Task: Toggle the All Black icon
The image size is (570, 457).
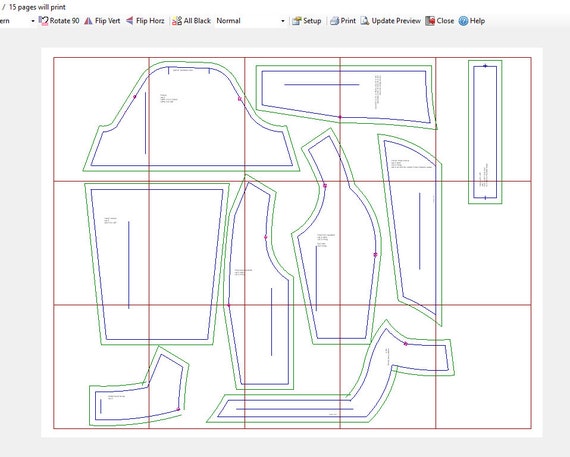Action: [x=177, y=21]
